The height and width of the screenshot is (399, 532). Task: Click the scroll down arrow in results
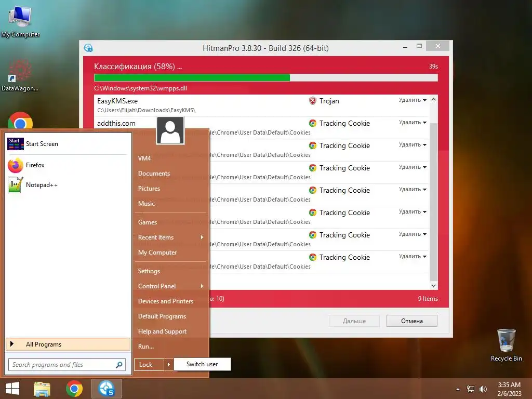(433, 286)
